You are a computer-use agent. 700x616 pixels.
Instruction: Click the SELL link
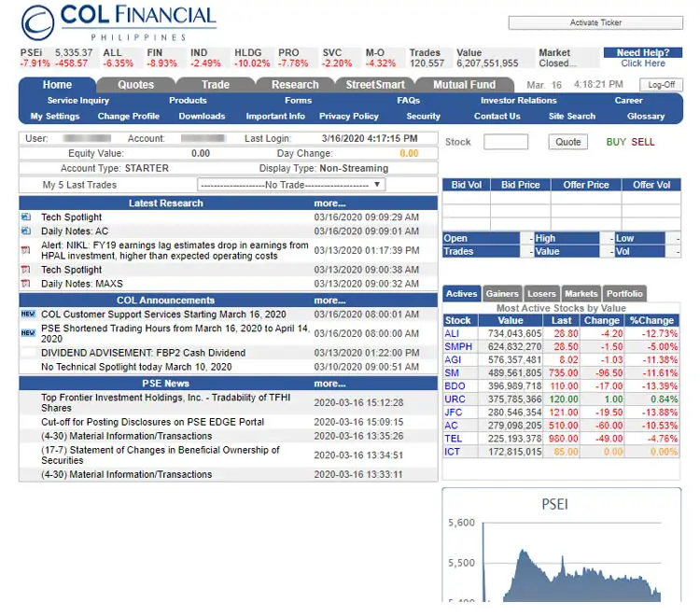coord(643,142)
